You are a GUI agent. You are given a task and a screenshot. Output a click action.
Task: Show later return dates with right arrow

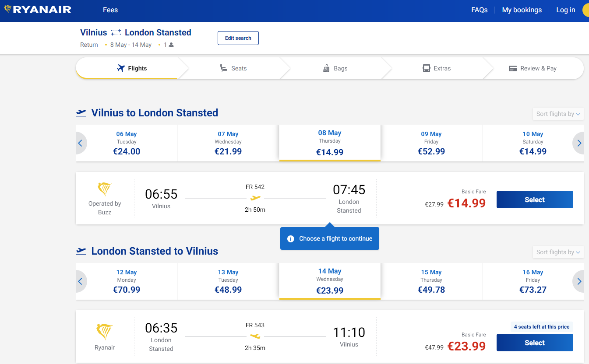[x=579, y=281]
